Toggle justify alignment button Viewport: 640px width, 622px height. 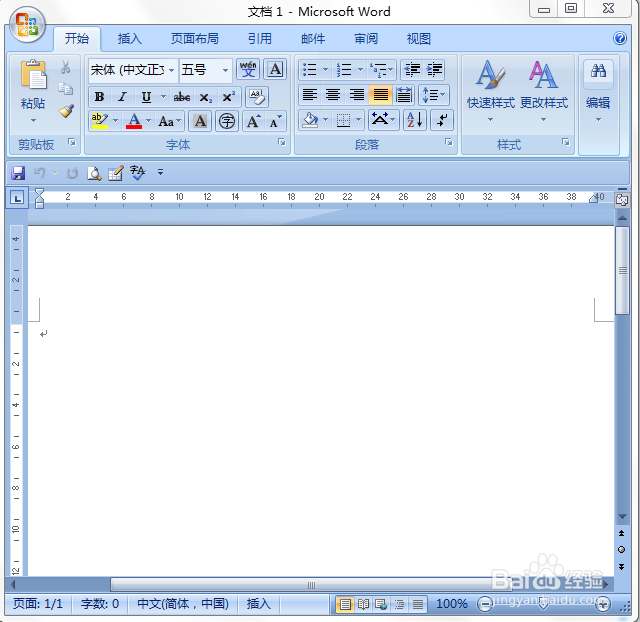[380, 95]
